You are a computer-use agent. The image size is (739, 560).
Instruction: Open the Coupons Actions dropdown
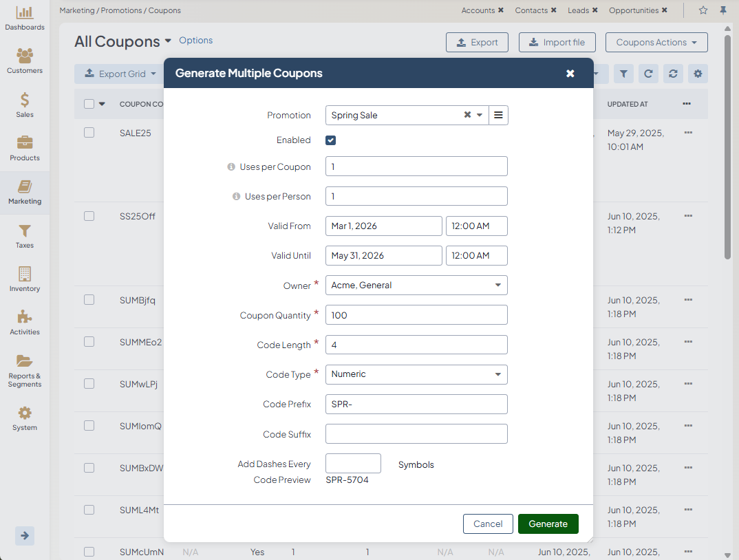point(656,42)
